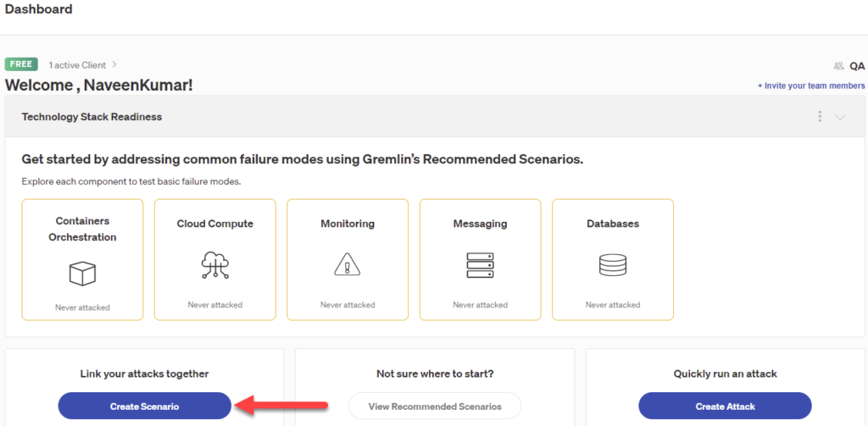Click the 1 active Client link
The image size is (868, 426).
click(x=77, y=64)
